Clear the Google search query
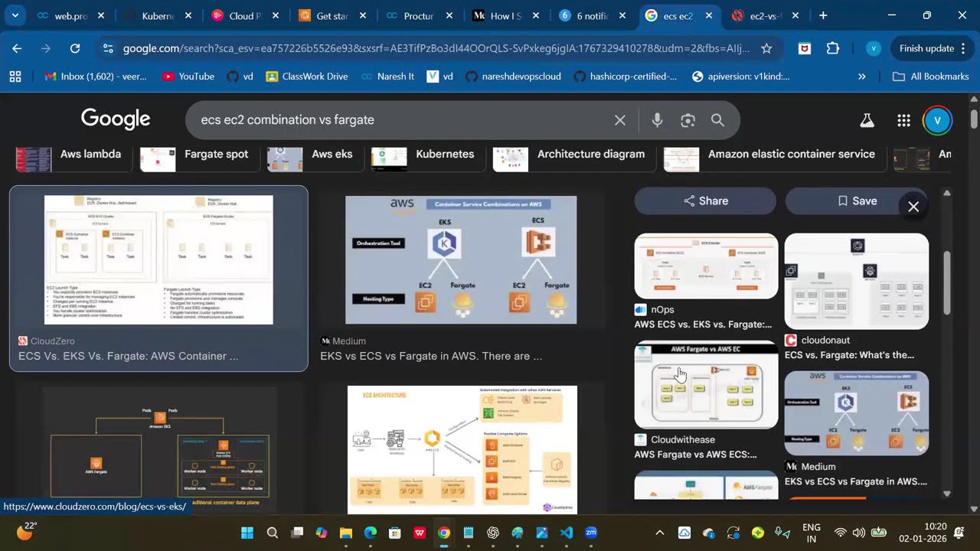The width and height of the screenshot is (980, 551). pos(620,120)
